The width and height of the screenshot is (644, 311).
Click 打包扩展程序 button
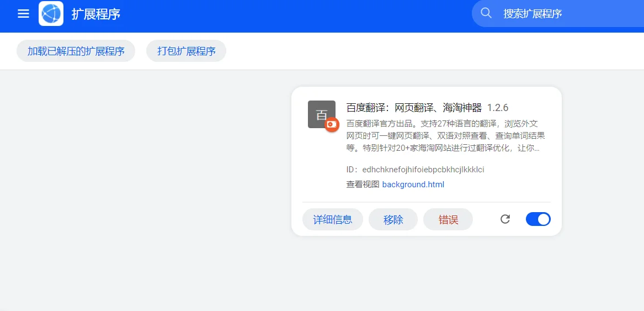click(x=187, y=51)
